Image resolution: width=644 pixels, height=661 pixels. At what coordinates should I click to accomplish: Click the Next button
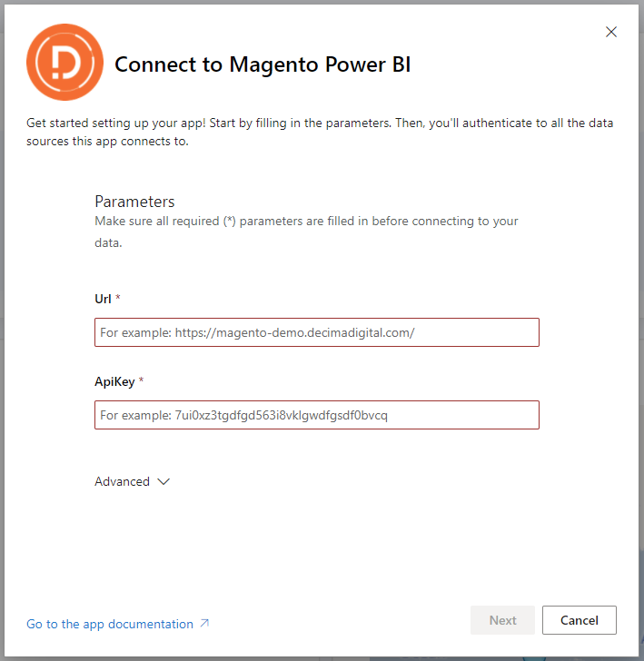(x=502, y=620)
